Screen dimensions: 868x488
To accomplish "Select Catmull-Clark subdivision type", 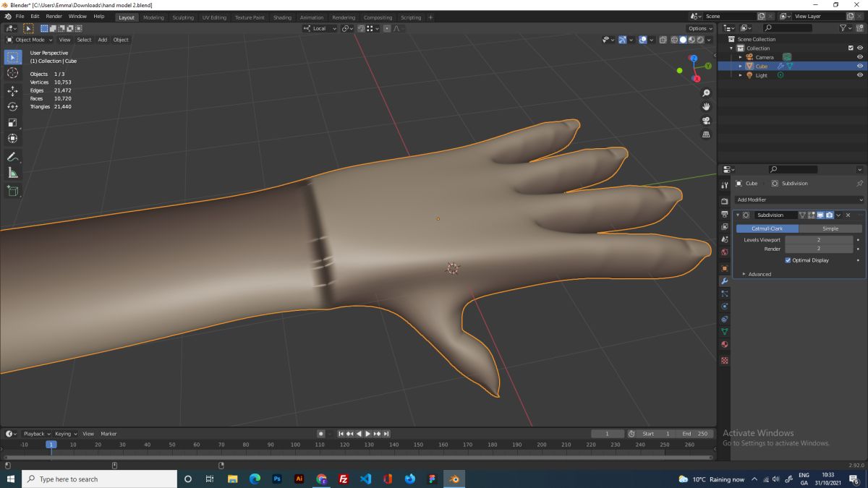I will click(x=767, y=228).
